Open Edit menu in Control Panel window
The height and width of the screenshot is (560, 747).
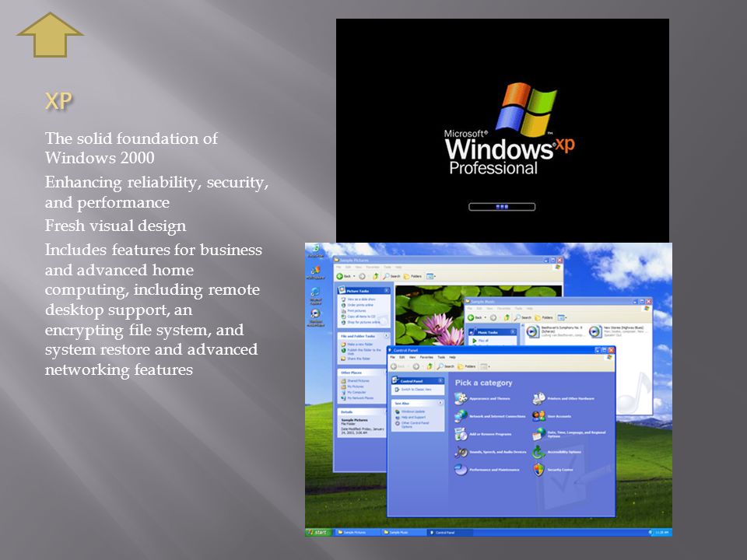(x=402, y=357)
